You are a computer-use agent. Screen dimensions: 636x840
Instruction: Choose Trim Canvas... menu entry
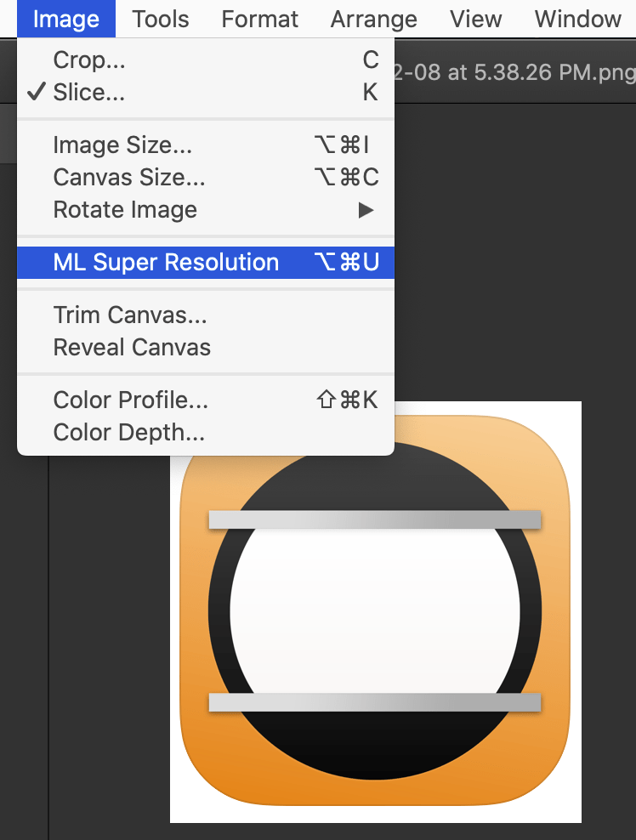(206, 315)
